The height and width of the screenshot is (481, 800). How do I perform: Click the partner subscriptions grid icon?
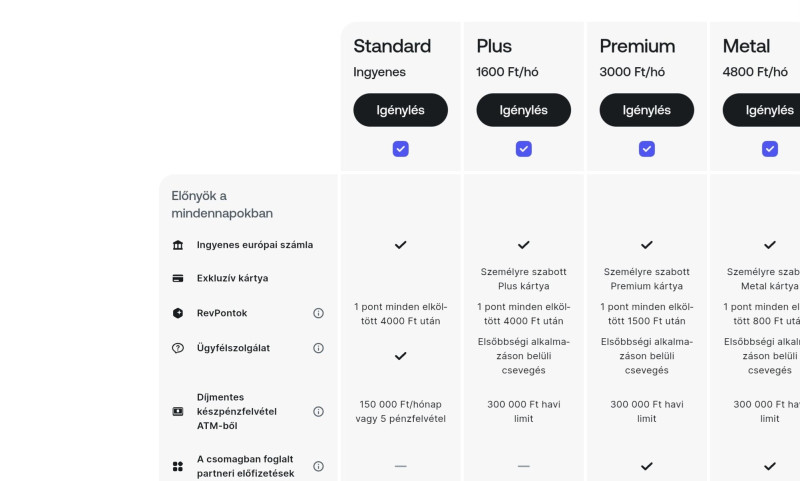tap(178, 466)
